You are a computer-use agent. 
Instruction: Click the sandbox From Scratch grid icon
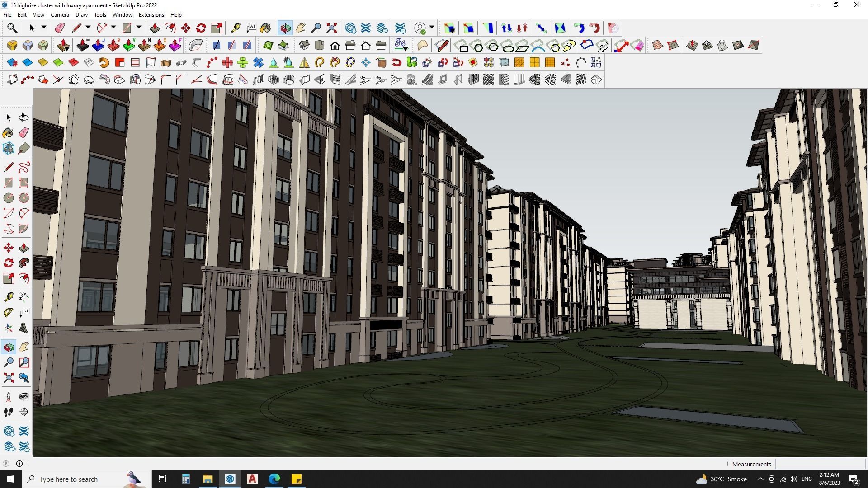(x=673, y=45)
